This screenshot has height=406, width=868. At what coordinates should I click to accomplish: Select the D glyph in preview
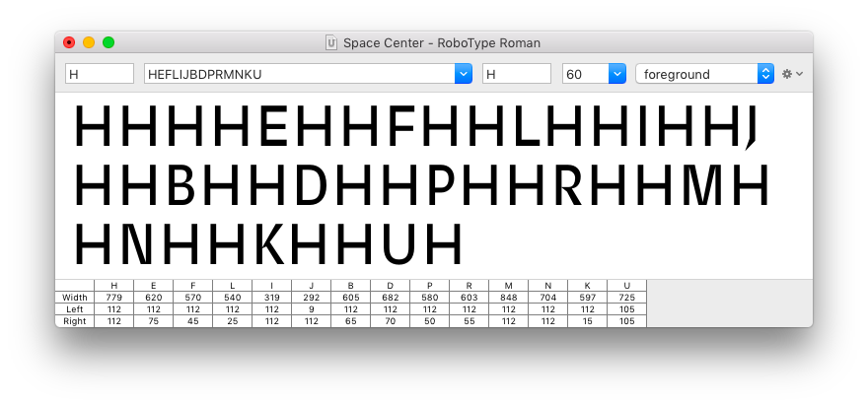click(x=313, y=184)
